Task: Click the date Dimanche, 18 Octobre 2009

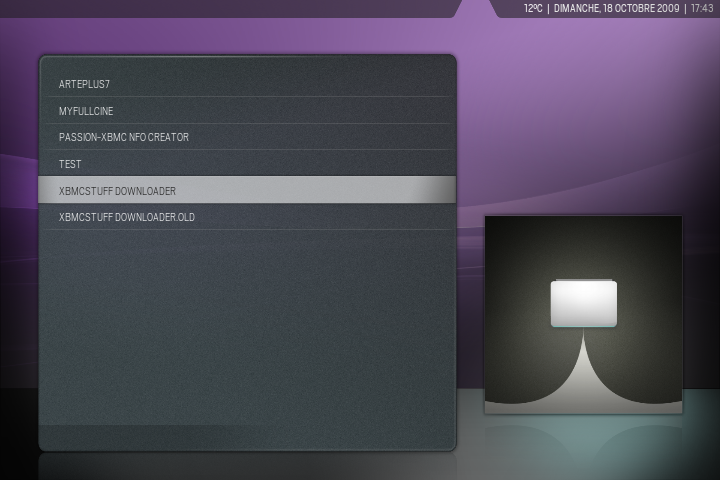Action: pos(616,8)
